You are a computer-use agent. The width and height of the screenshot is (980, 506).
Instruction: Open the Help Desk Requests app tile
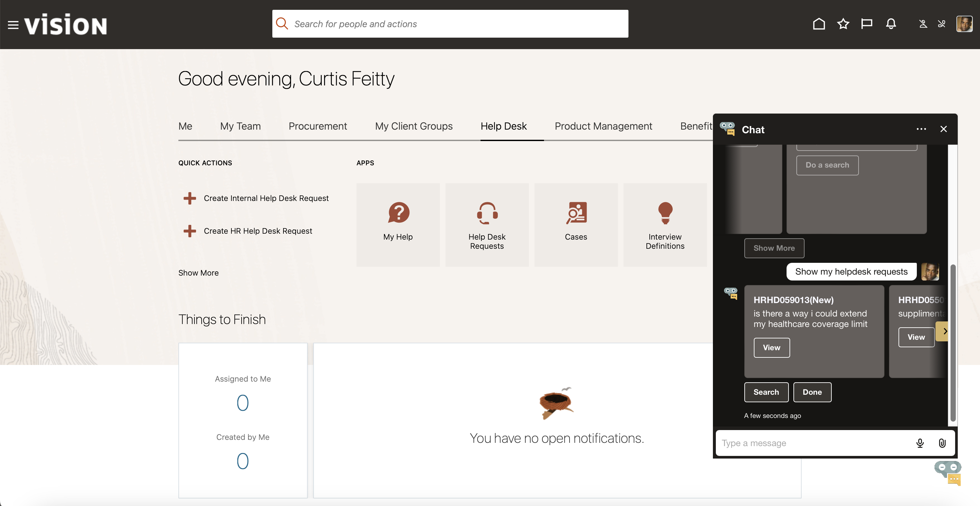click(487, 225)
